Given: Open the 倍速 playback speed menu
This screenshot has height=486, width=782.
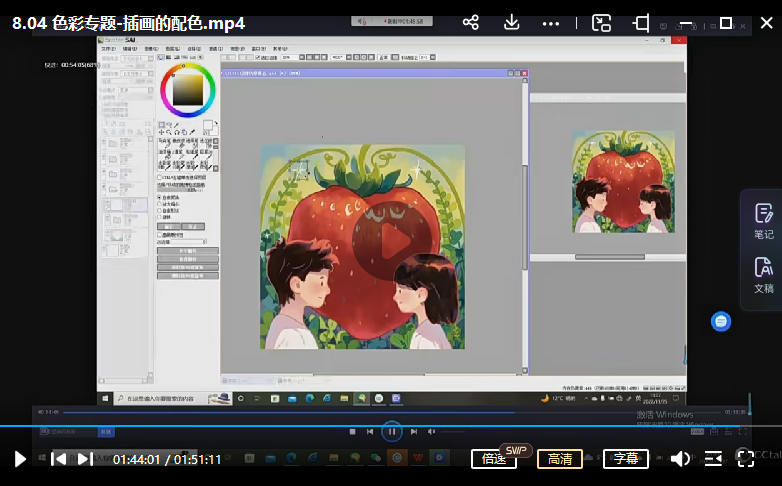Looking at the screenshot, I should [494, 459].
